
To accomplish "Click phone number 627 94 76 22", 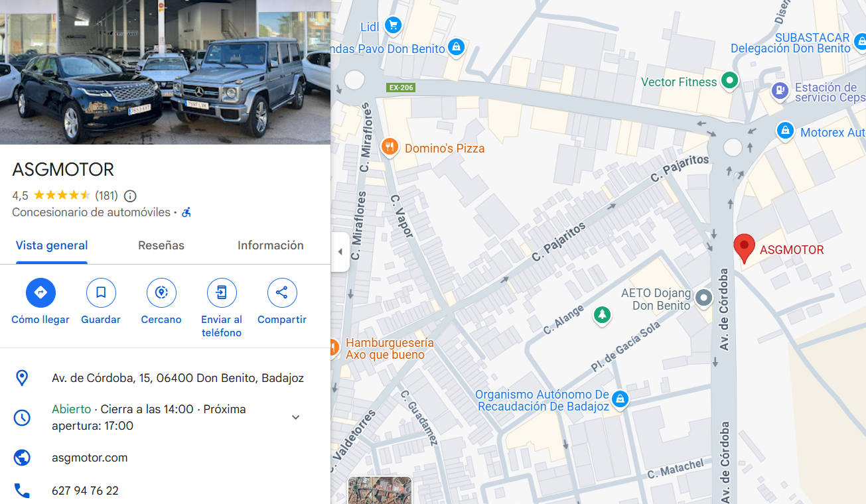I will [85, 491].
